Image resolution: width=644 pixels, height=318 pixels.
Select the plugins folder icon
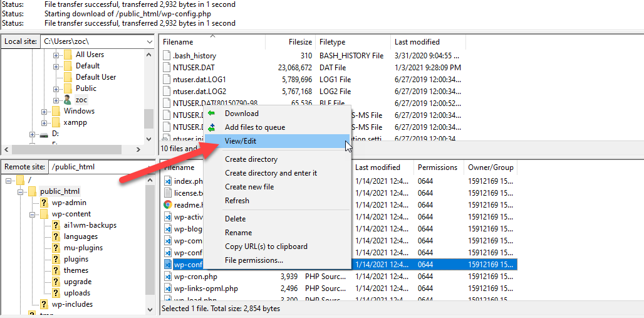[56, 259]
